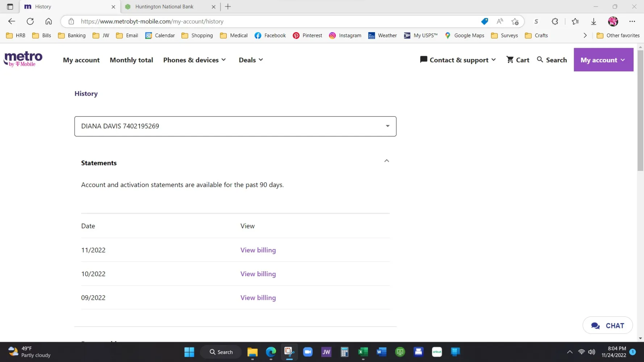Open the Monthly total menu item
Viewport: 644px width, 362px height.
131,60
